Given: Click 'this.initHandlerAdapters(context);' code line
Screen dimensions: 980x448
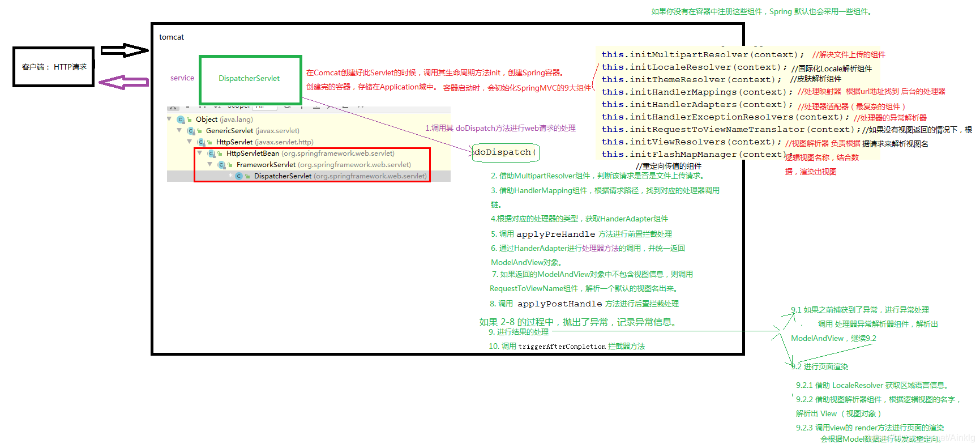Looking at the screenshot, I should (697, 105).
